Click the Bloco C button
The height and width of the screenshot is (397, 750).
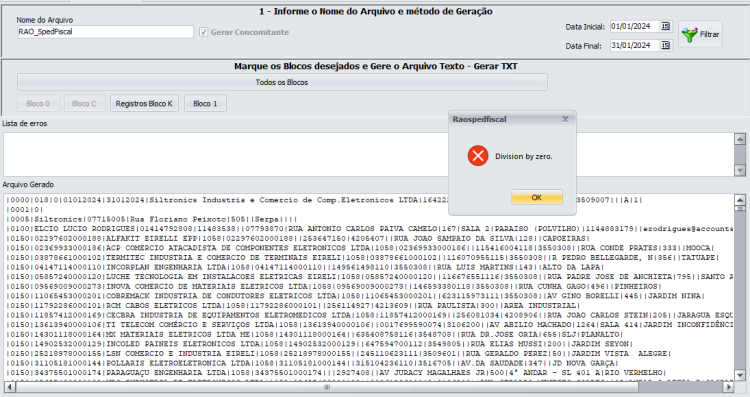[x=84, y=103]
